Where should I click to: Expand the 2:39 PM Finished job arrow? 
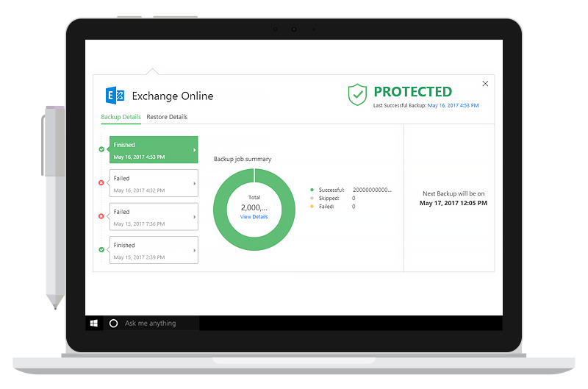point(194,250)
